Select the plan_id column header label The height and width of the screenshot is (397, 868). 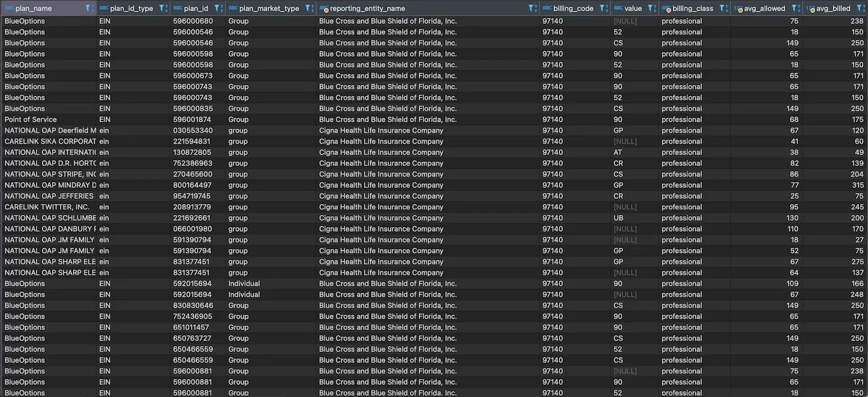click(x=196, y=8)
